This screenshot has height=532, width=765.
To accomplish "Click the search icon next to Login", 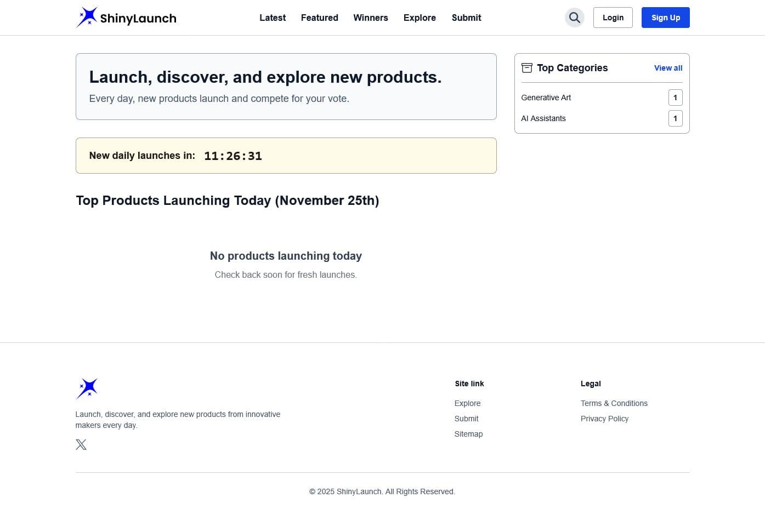I will [x=574, y=18].
